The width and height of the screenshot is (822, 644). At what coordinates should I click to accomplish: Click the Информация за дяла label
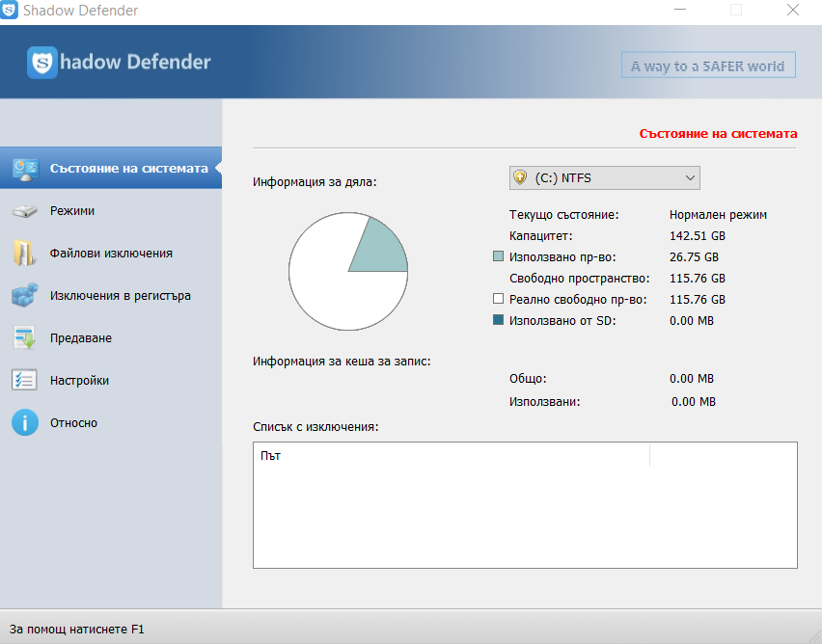click(x=315, y=182)
